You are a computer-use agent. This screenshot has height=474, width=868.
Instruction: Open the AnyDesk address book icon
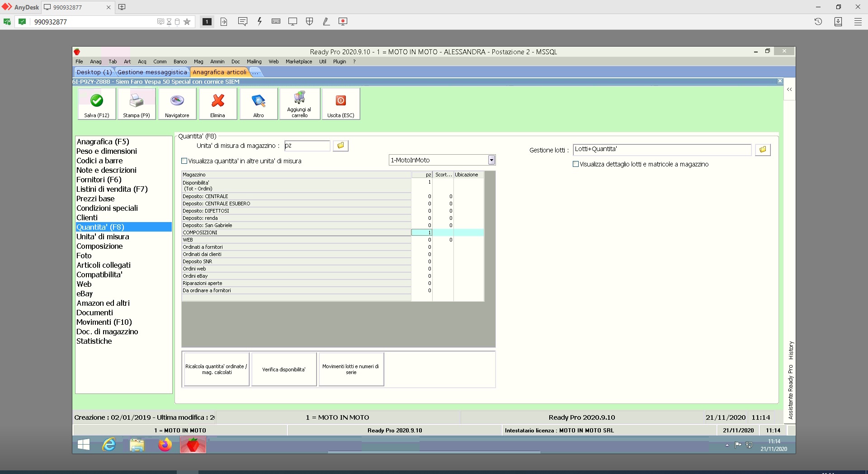point(838,21)
